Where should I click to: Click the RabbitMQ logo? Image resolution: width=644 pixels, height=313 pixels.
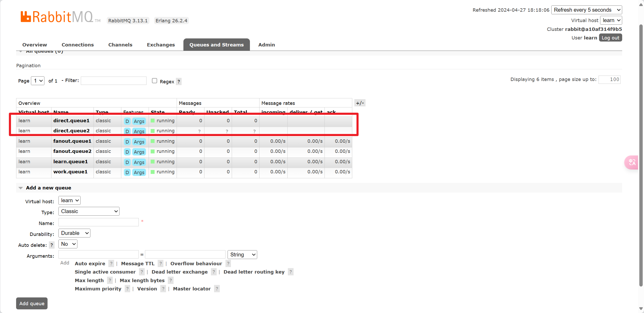tap(57, 17)
